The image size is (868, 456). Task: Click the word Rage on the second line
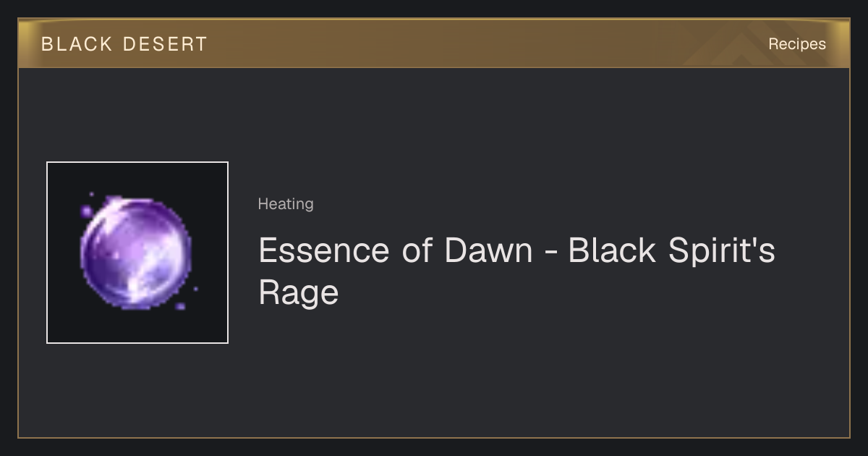(299, 293)
